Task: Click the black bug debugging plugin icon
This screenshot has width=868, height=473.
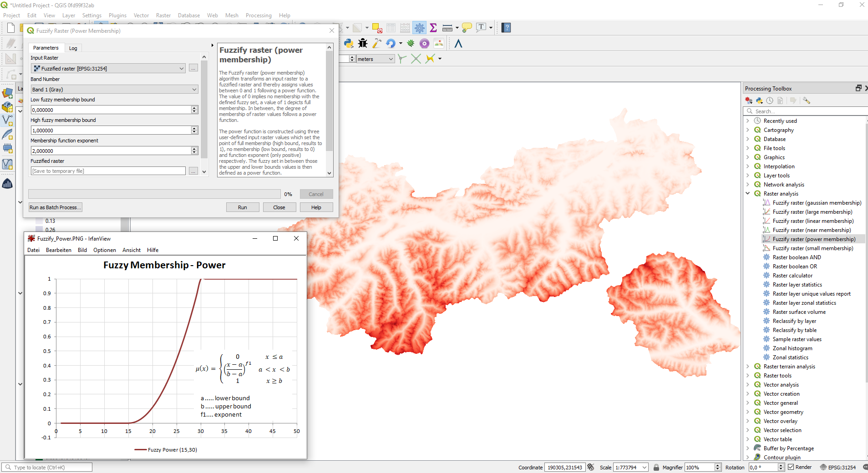Action: [363, 43]
